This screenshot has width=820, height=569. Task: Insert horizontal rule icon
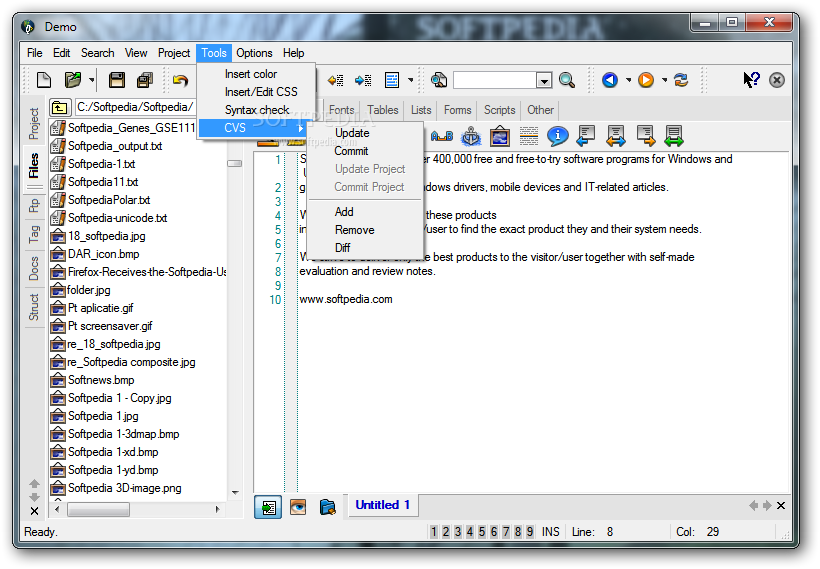click(x=529, y=136)
